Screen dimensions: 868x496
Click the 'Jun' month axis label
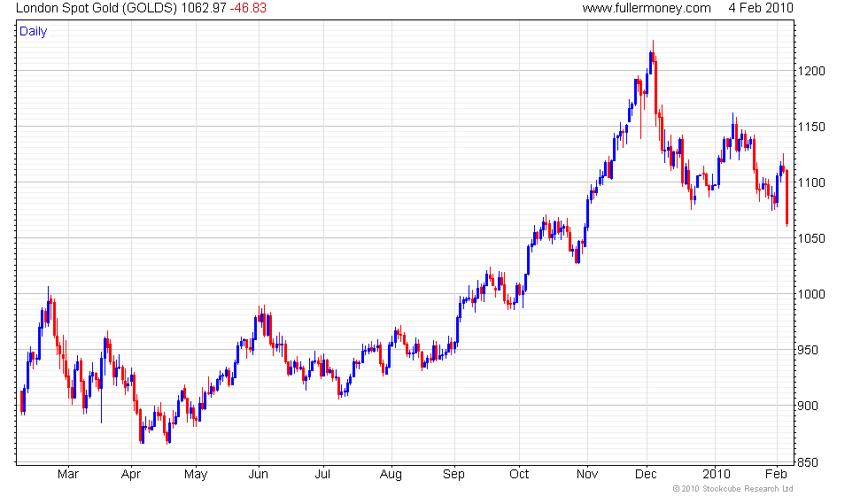[x=258, y=474]
